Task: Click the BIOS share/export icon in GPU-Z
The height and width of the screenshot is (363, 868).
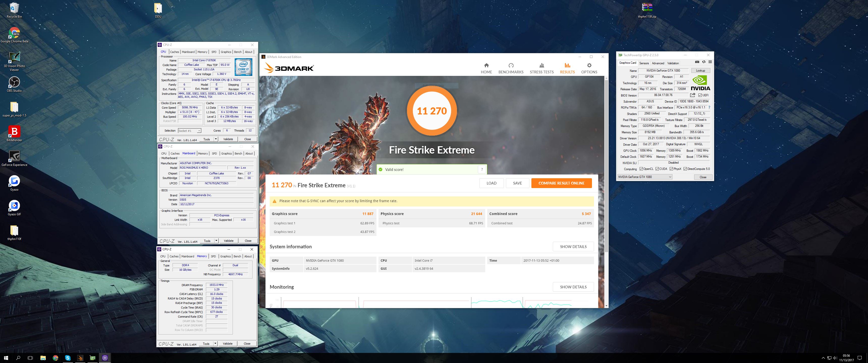Action: click(693, 95)
